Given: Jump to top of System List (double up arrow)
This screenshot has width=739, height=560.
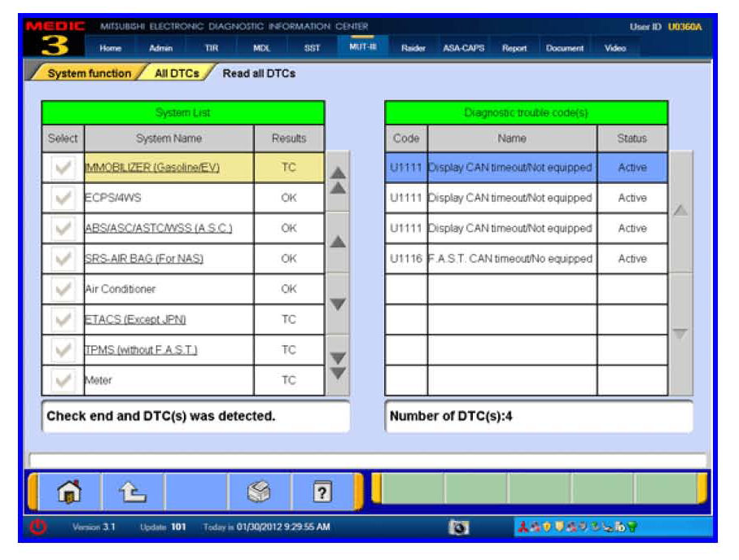Looking at the screenshot, I should point(337,178).
